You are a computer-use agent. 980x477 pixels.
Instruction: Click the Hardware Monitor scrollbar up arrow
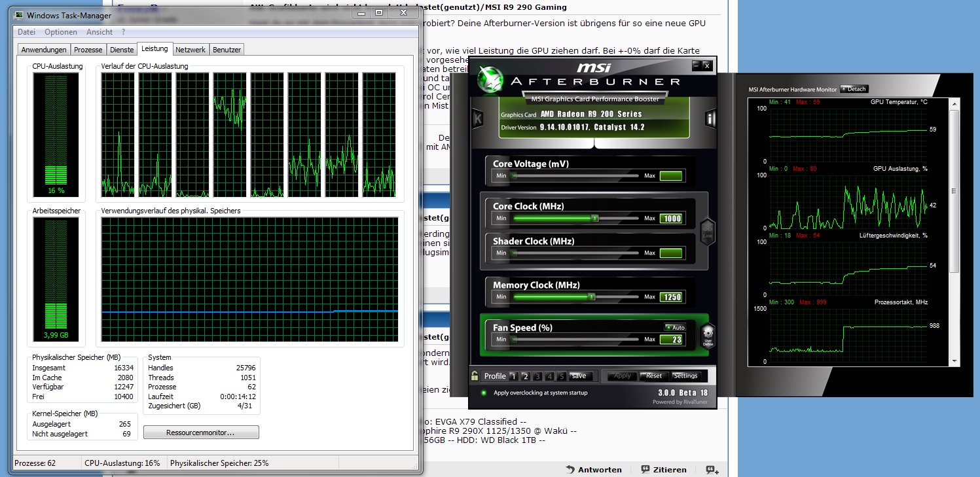click(x=955, y=103)
